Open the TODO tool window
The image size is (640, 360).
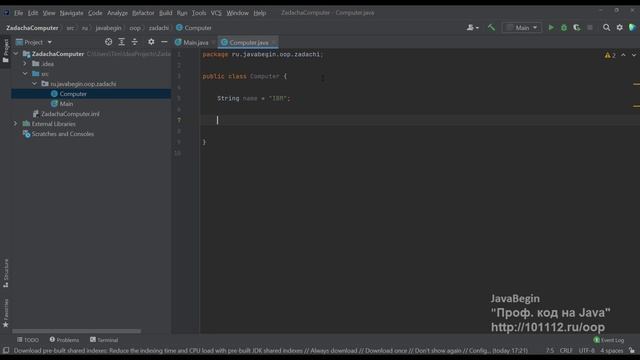28,340
